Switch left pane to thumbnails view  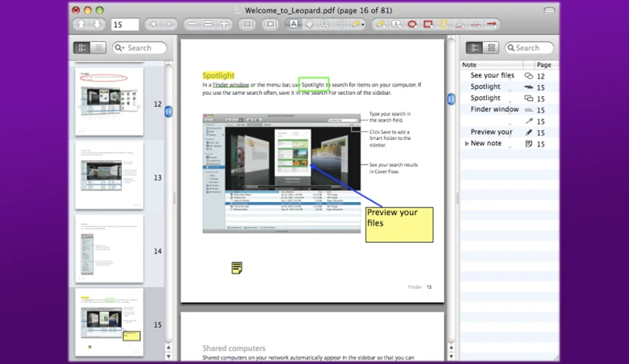point(82,47)
